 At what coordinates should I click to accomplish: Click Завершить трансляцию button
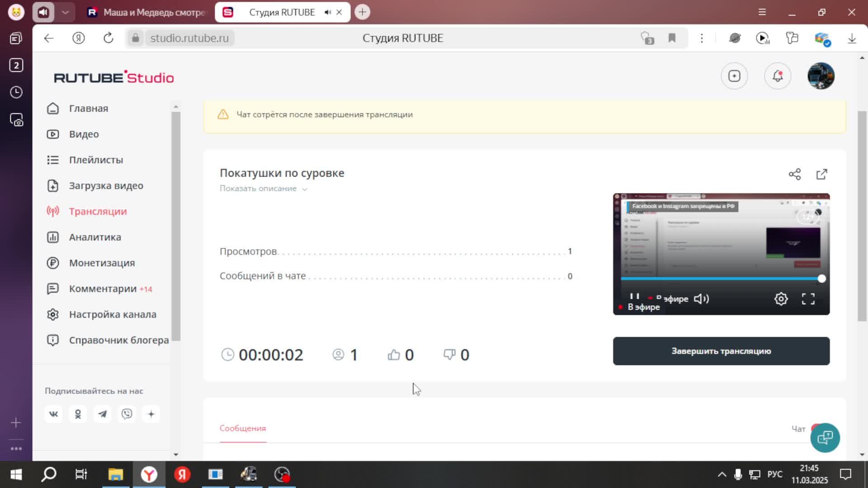pyautogui.click(x=721, y=351)
